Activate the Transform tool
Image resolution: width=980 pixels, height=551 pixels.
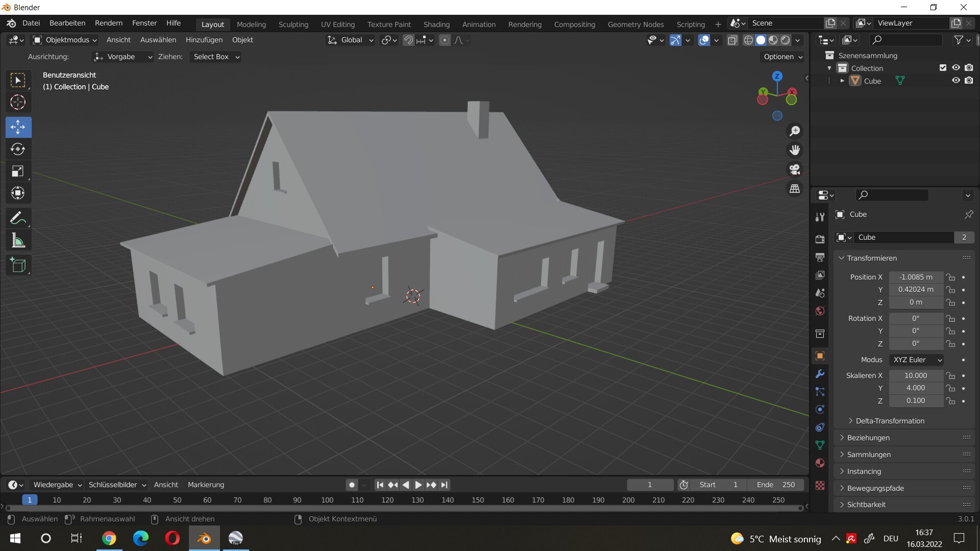point(18,193)
